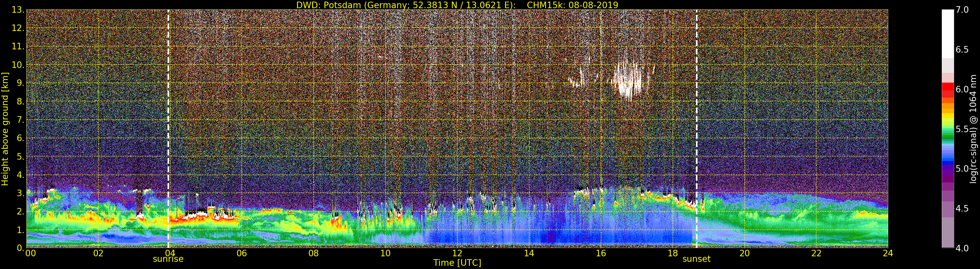Click the time axis tick '24'
This screenshot has height=269, width=980.
click(888, 253)
